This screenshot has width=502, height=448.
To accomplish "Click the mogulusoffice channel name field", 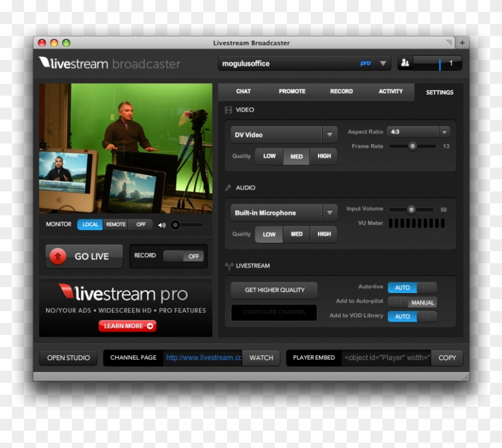I will coord(297,63).
